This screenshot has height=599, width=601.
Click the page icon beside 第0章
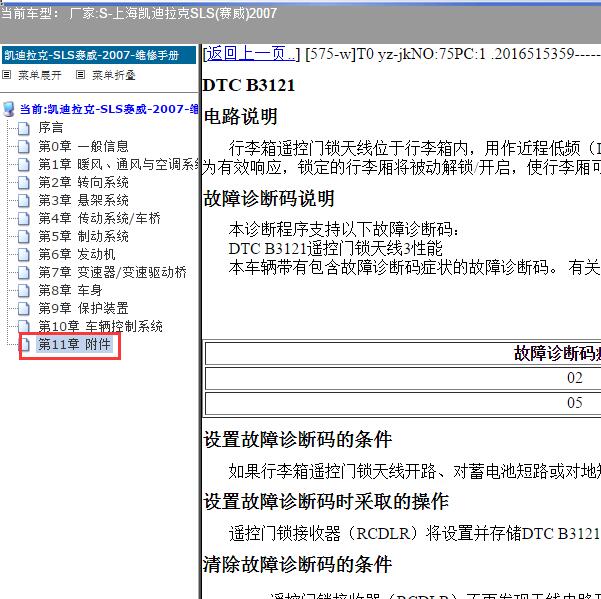pyautogui.click(x=24, y=146)
